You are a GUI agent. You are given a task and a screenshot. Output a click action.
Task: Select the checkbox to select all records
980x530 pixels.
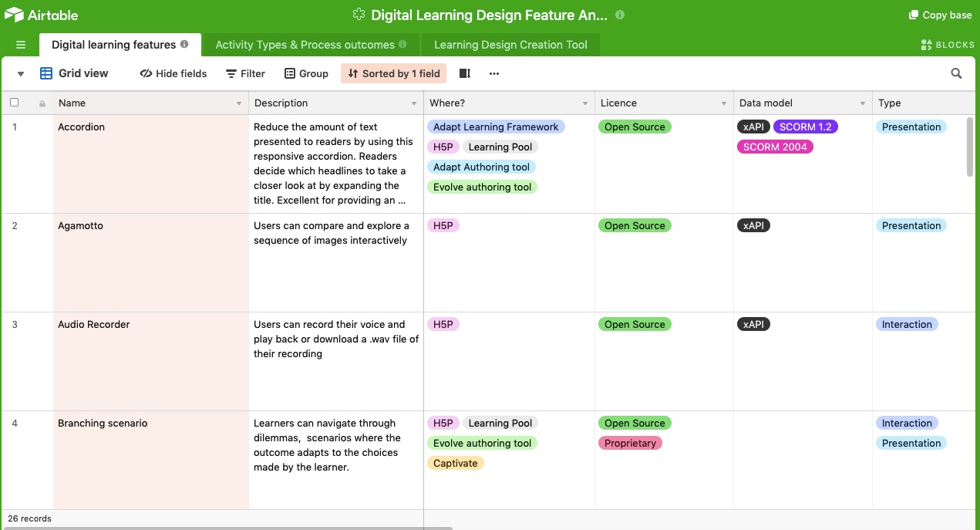[x=13, y=102]
